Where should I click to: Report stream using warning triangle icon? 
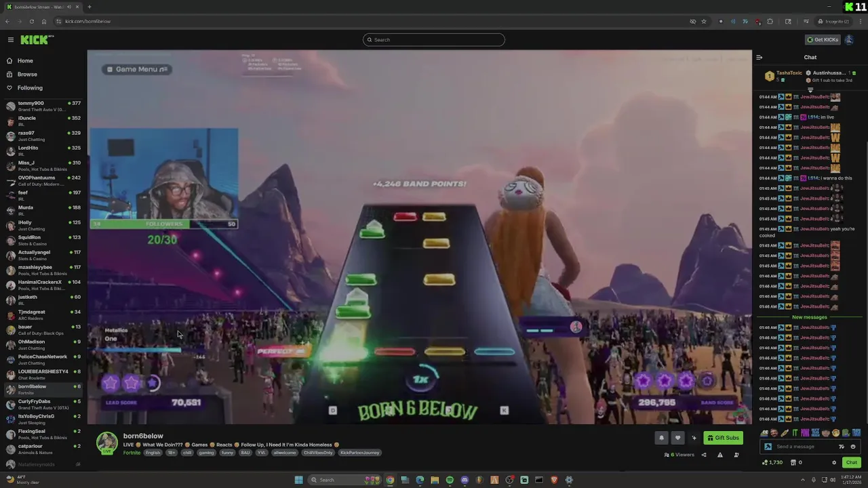(x=720, y=455)
